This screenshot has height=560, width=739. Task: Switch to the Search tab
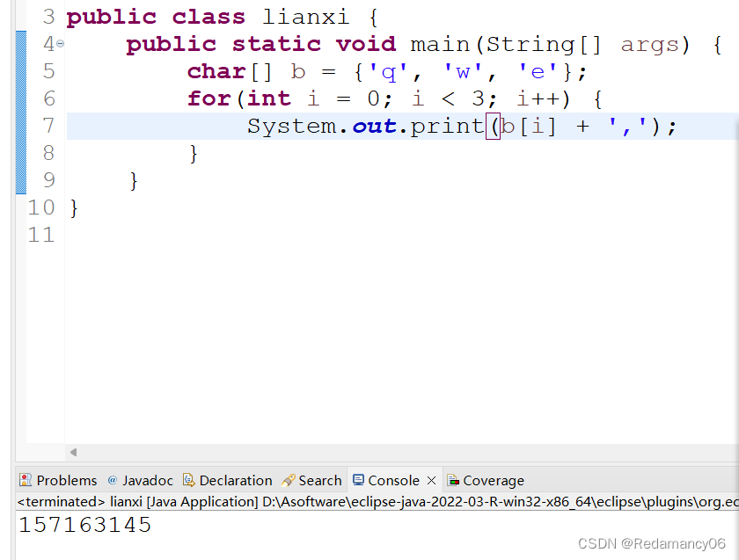[312, 480]
